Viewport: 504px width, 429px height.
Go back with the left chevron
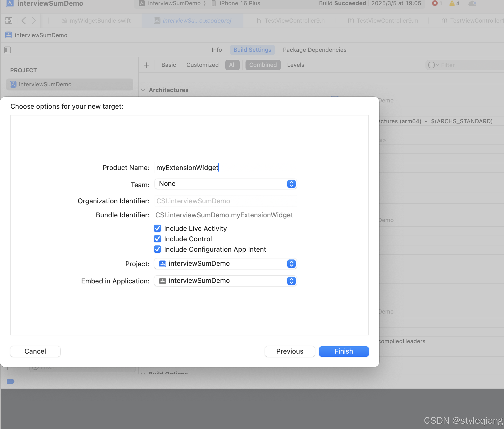24,21
